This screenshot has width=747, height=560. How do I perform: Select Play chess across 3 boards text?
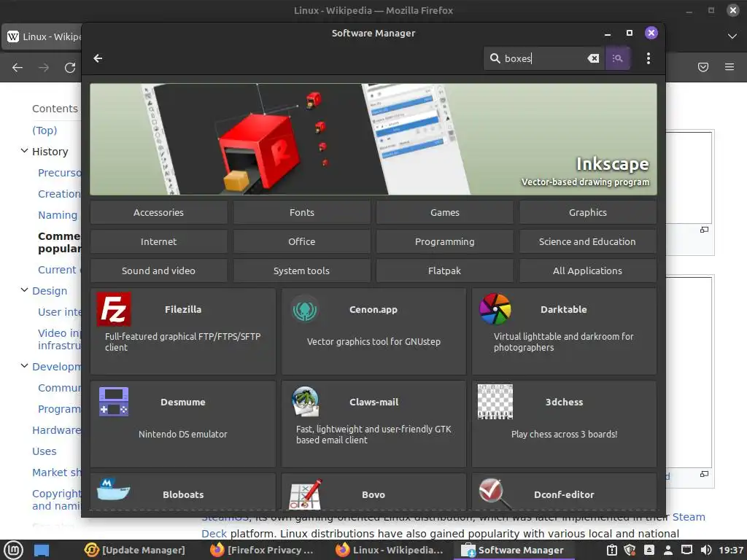[x=564, y=435]
